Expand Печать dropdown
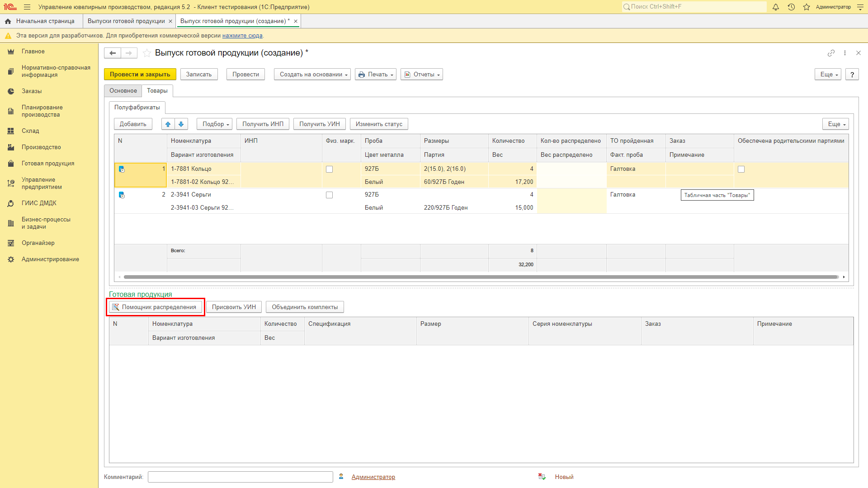This screenshot has width=868, height=488. (376, 75)
